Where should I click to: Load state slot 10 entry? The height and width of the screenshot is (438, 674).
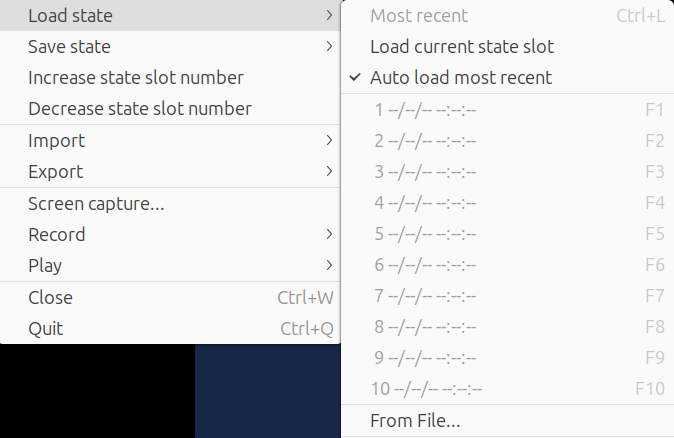point(507,389)
